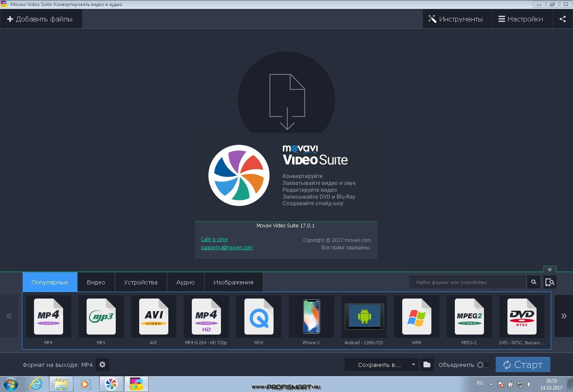Open Windows Explorer from taskbar
573x392 pixels.
click(61, 384)
